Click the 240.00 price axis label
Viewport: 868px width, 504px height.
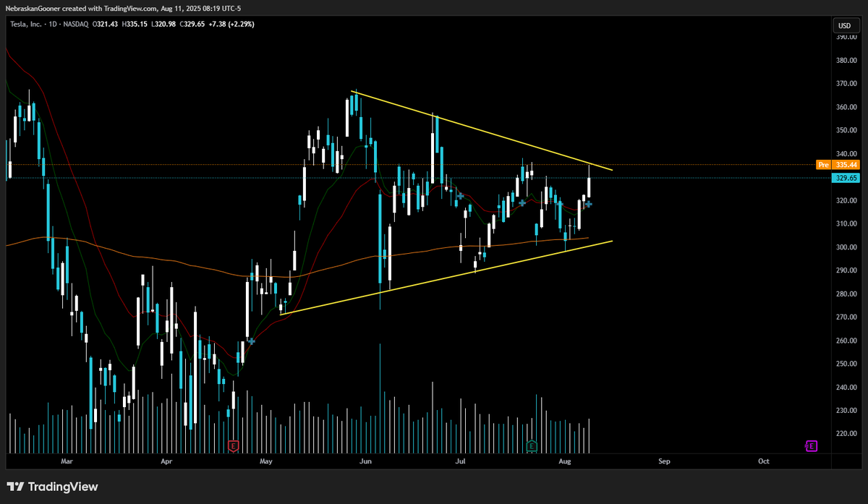846,387
